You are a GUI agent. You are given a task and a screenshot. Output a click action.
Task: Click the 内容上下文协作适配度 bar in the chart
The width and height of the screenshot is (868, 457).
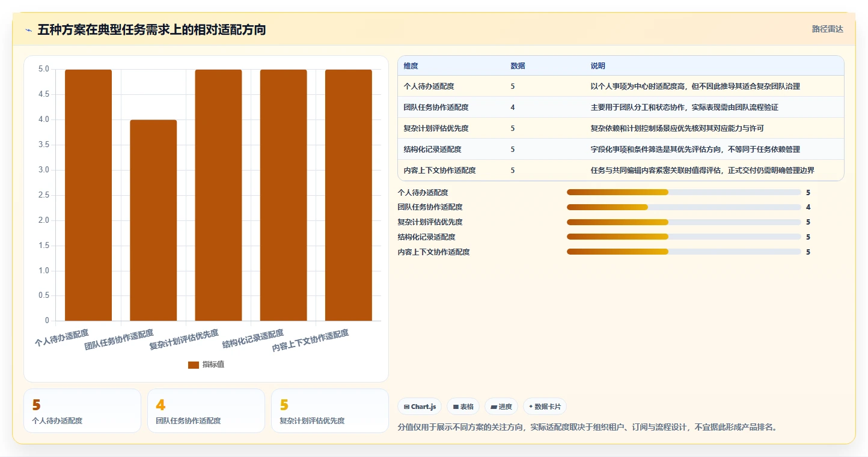coord(349,195)
